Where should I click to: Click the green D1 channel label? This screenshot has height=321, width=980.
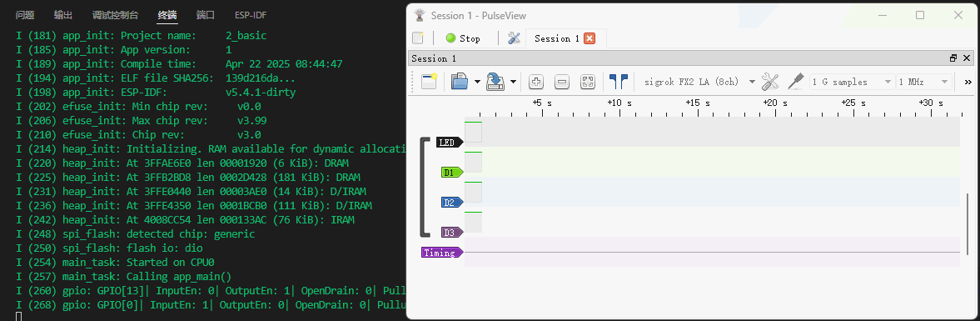[451, 172]
